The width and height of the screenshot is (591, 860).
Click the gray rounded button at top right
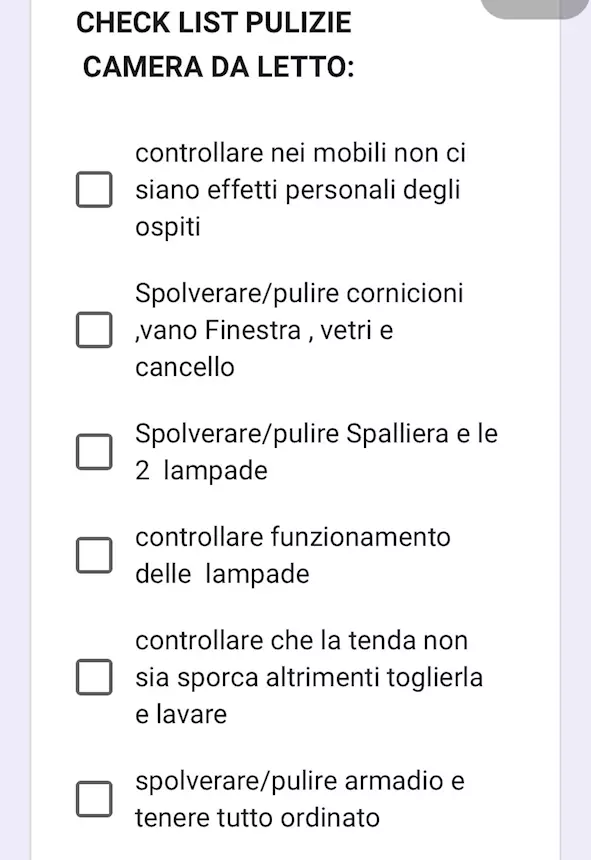click(x=535, y=7)
